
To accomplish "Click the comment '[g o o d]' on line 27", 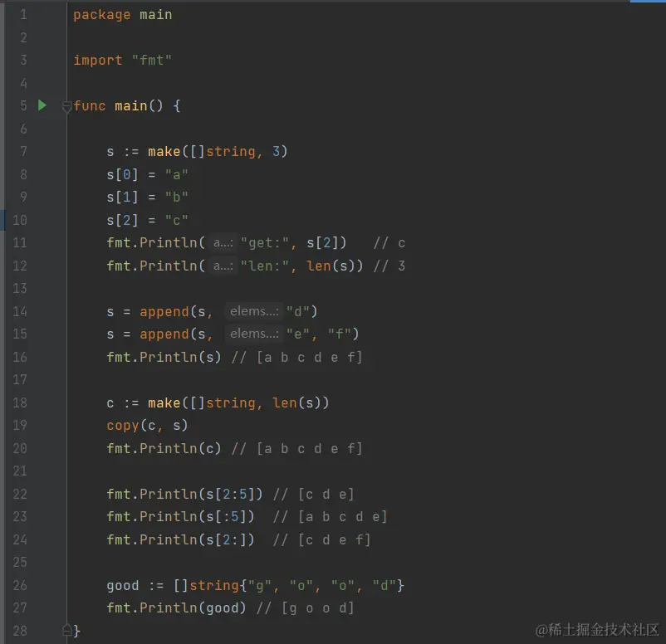I will point(318,608).
